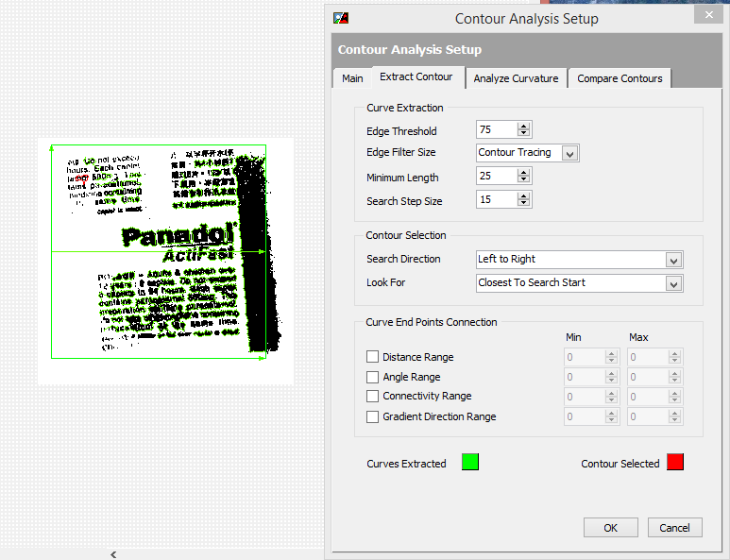Click the Distance Range Min field
730x560 pixels.
(x=585, y=357)
